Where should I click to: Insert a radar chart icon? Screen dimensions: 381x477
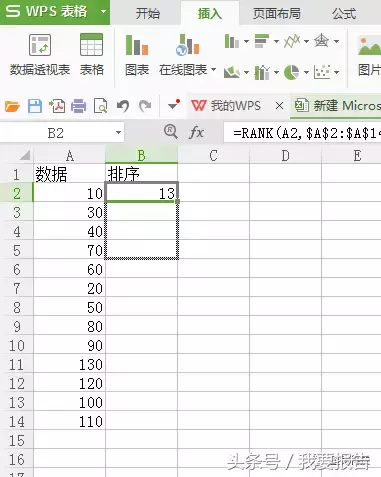322,41
